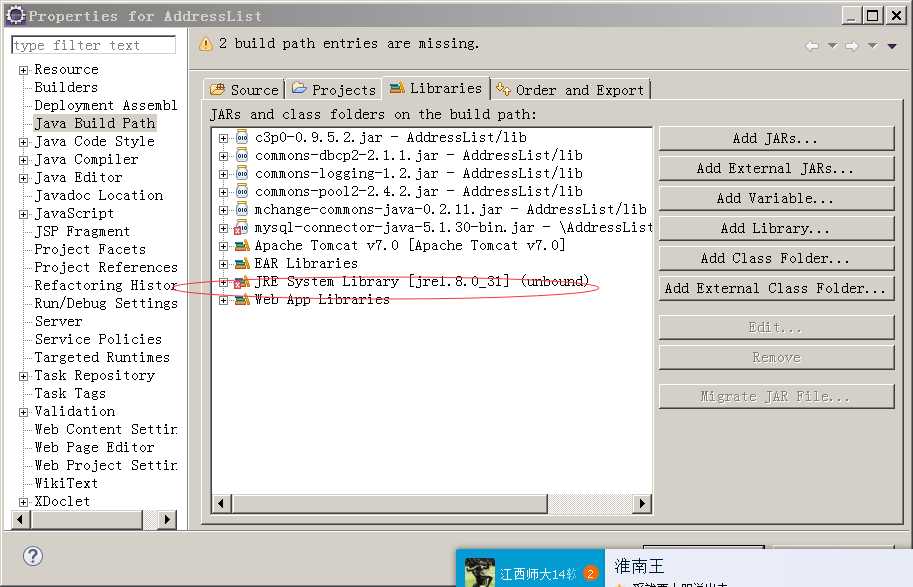Expand the Java Code Style node
This screenshot has width=913, height=587.
[x=23, y=143]
